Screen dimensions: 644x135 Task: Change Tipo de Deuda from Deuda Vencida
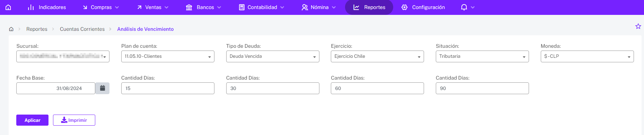(273, 56)
